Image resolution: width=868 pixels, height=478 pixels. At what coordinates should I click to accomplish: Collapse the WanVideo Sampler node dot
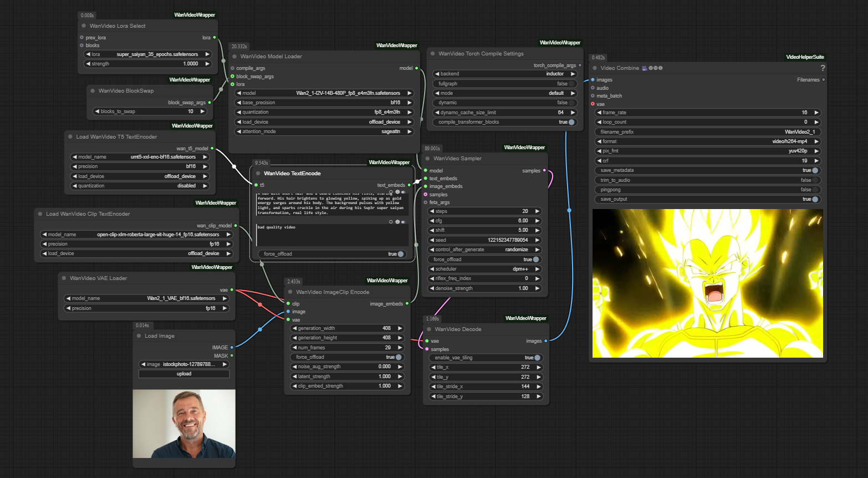point(427,158)
